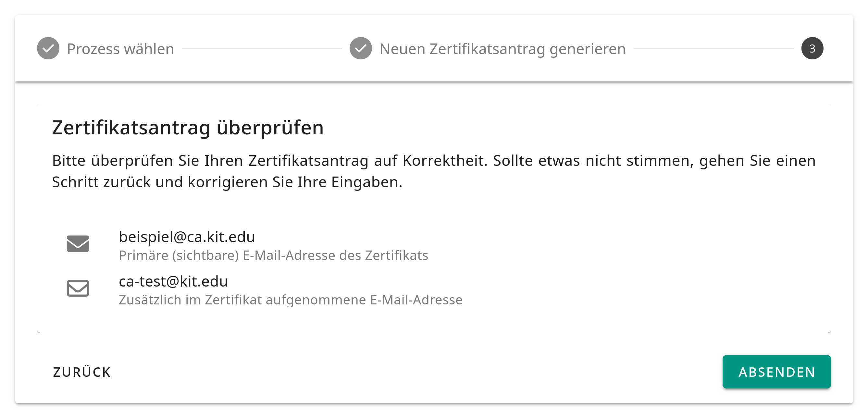This screenshot has height=418, width=868.
Task: Submit the request with ABSENDEN
Action: pyautogui.click(x=776, y=372)
